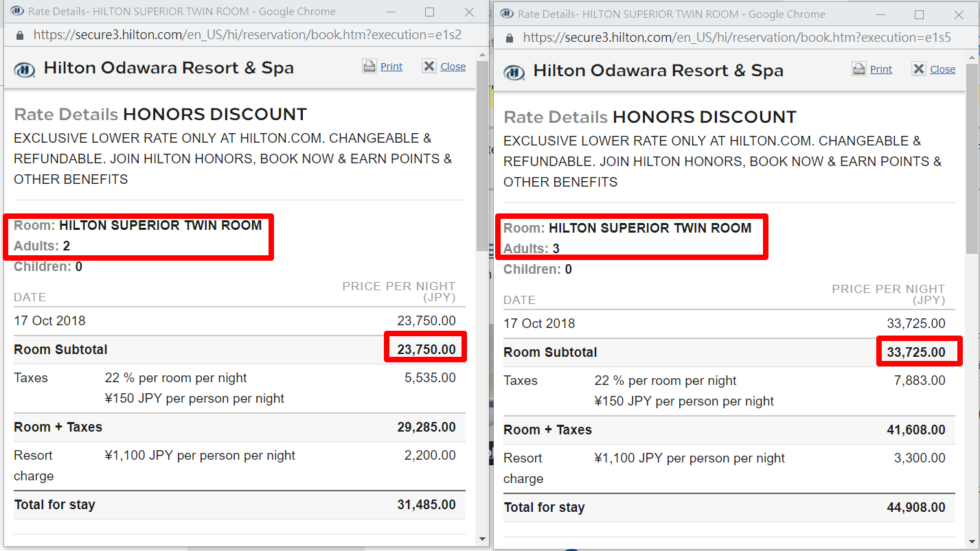
Task: Click the X close icon in right Hilton page
Action: 919,69
